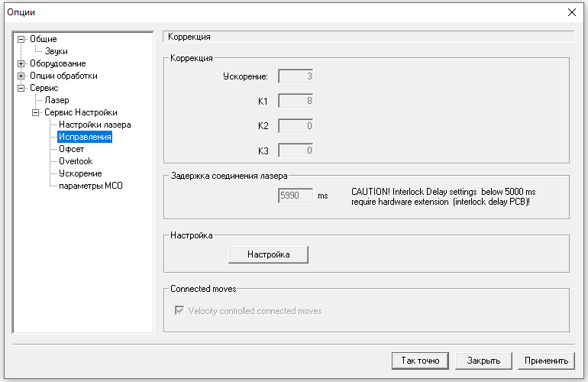
Task: Expand the Опции обработки tree node
Action: [21, 76]
